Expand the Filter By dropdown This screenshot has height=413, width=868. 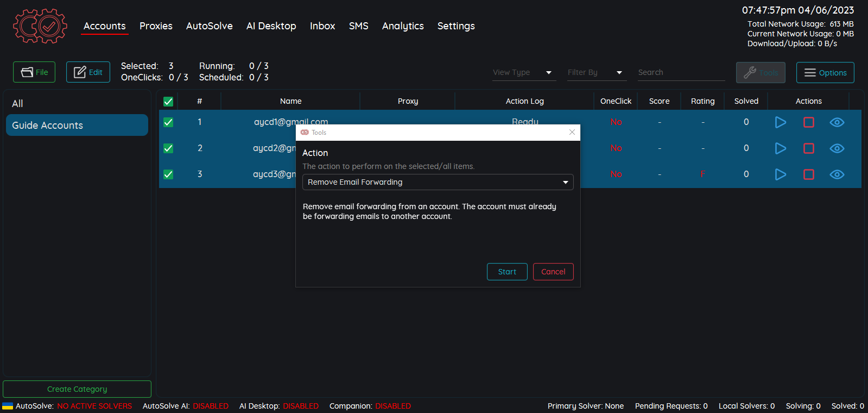click(597, 72)
